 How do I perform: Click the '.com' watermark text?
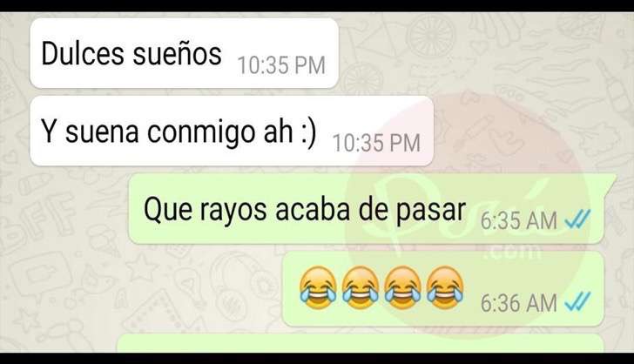coord(513,253)
